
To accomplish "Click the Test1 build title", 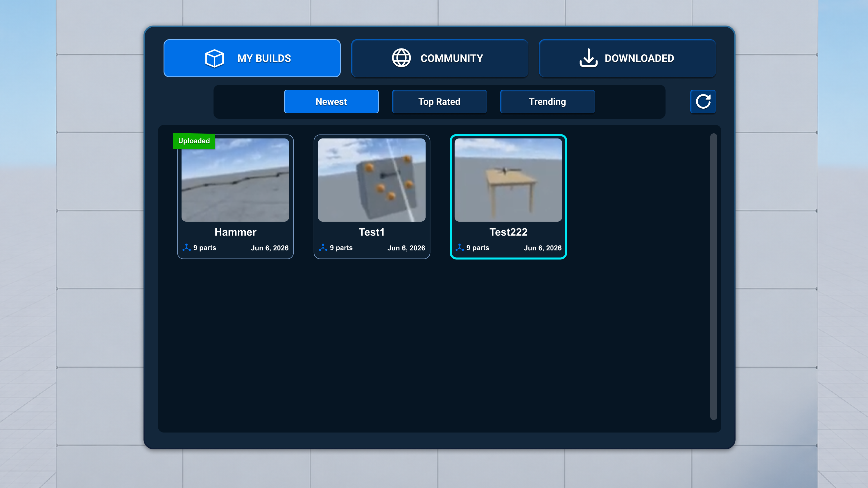I will point(372,232).
